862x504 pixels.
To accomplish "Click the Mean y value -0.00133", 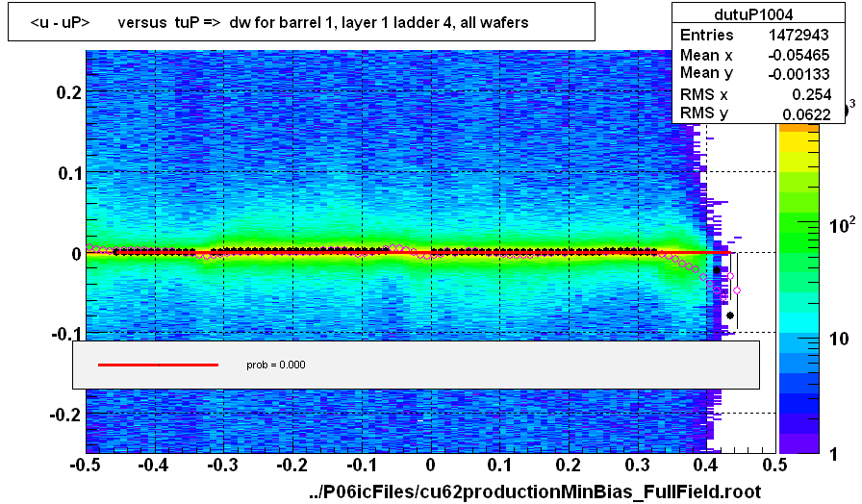I will point(799,74).
